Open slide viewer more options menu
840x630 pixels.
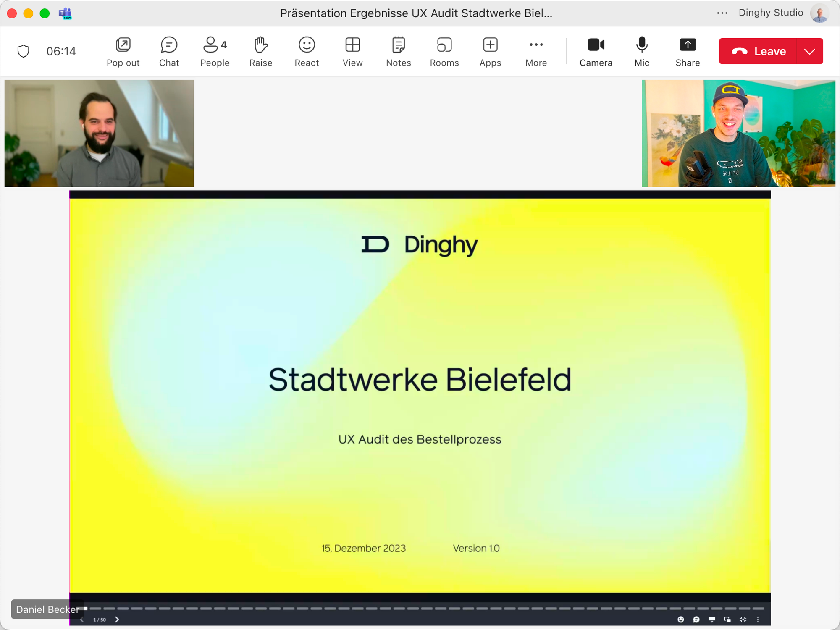[x=758, y=619]
